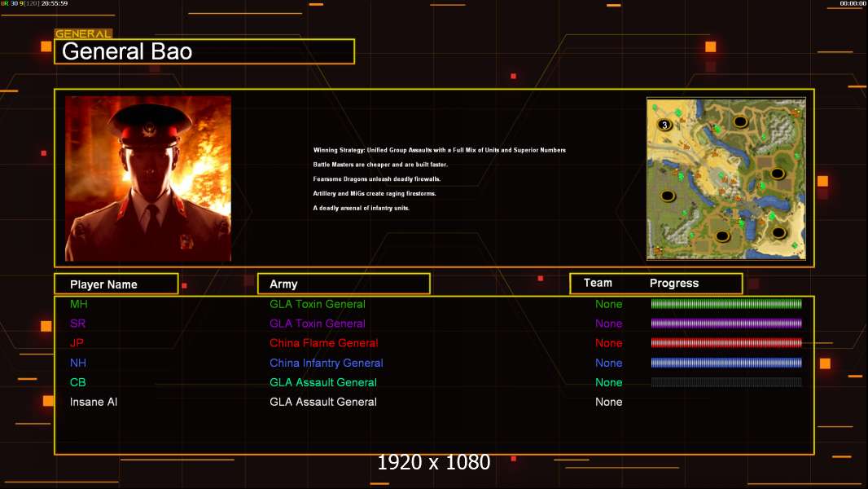Select player name CB

tap(78, 382)
